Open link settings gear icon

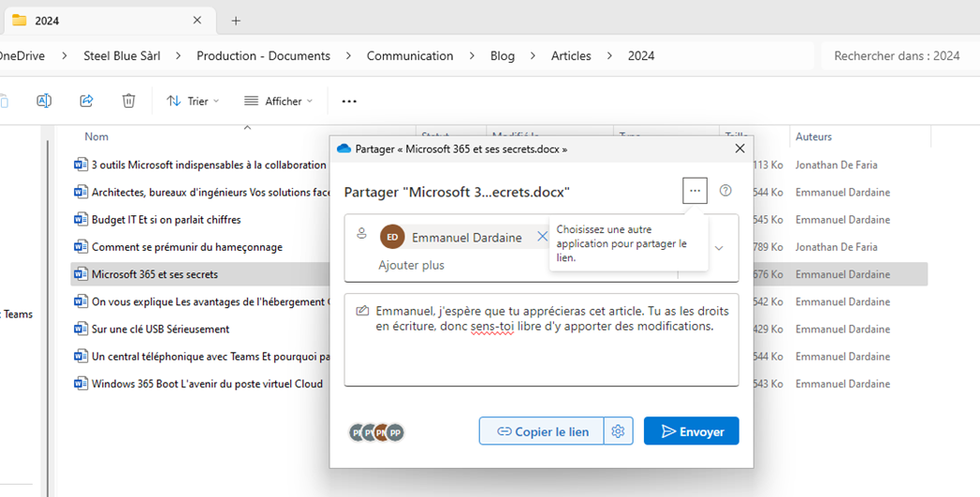618,431
